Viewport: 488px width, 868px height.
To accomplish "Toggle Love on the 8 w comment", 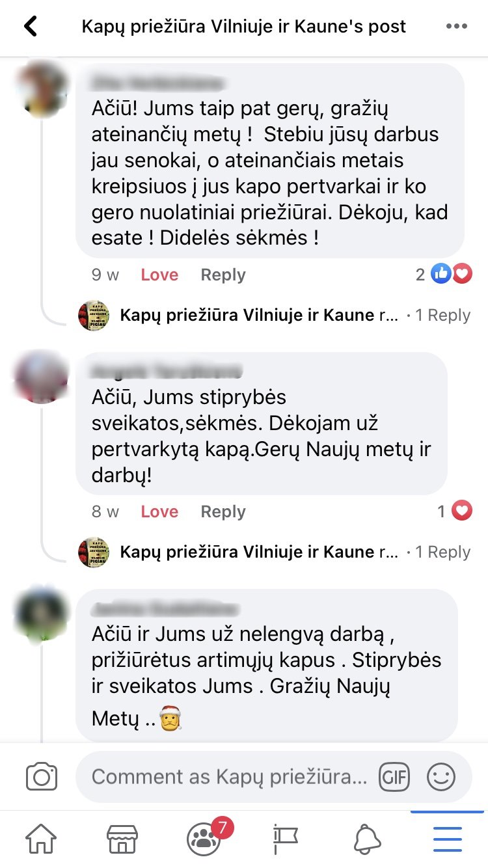I will (159, 512).
